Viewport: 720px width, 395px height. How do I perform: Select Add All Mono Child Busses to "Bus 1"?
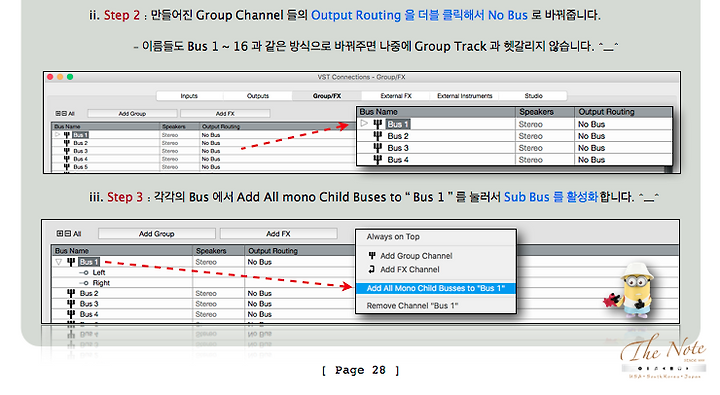click(x=436, y=288)
